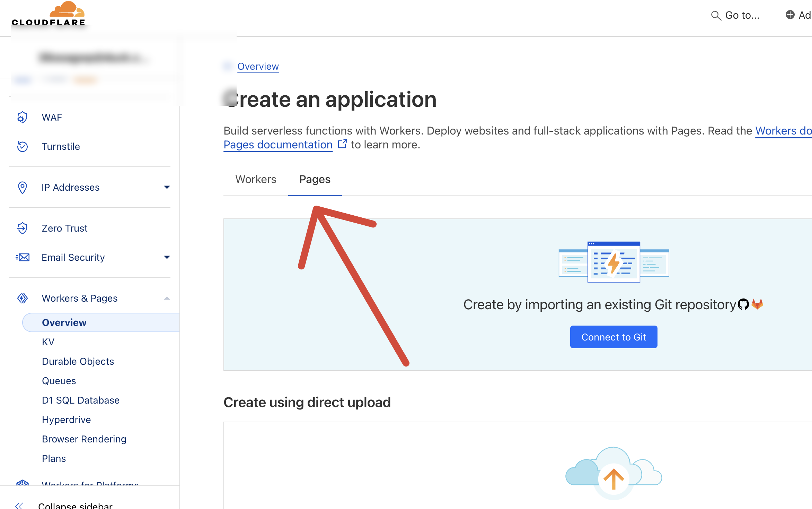
Task: Select the Pages tab
Action: [315, 179]
